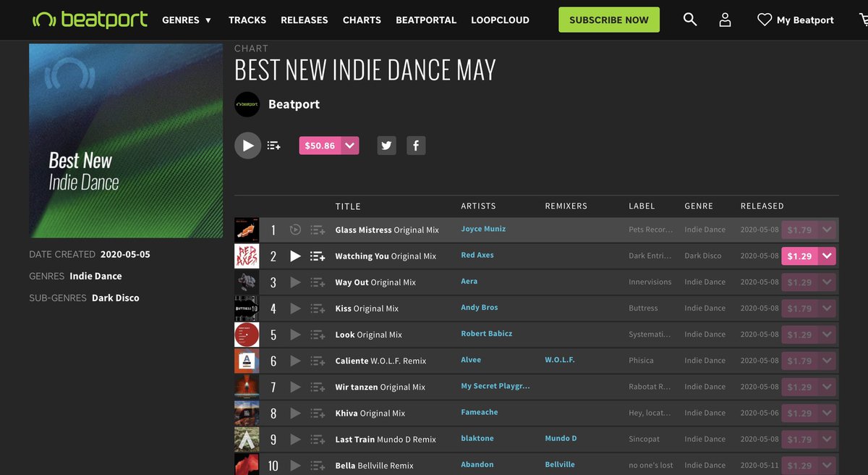
Task: Play track Kiss by Andy Bros
Action: coord(295,308)
